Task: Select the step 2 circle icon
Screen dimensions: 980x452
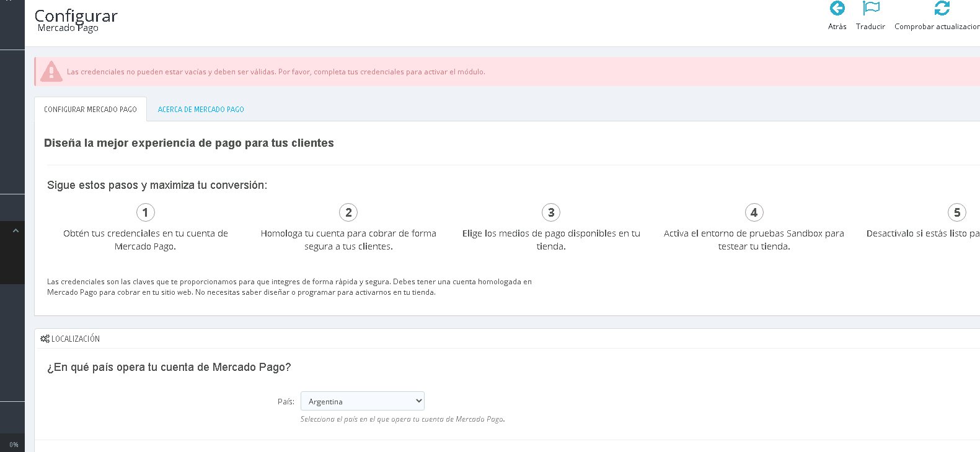Action: 348,212
